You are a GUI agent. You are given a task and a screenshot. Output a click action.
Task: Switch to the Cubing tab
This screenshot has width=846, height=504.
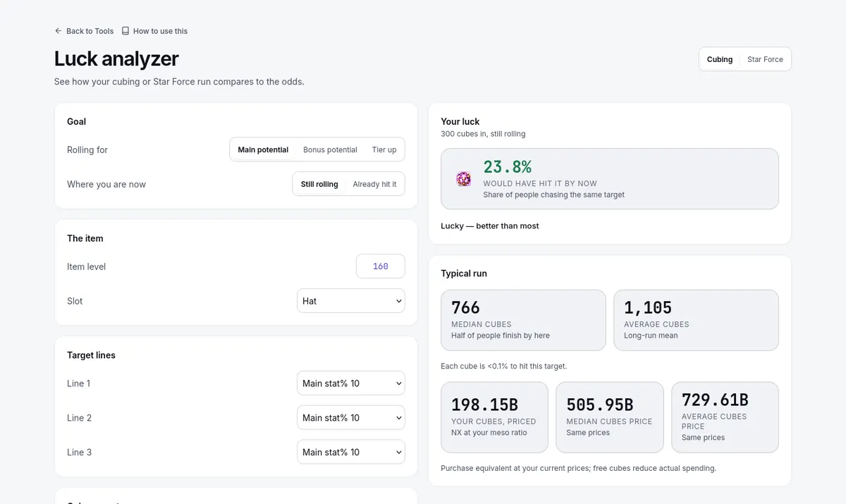tap(720, 59)
